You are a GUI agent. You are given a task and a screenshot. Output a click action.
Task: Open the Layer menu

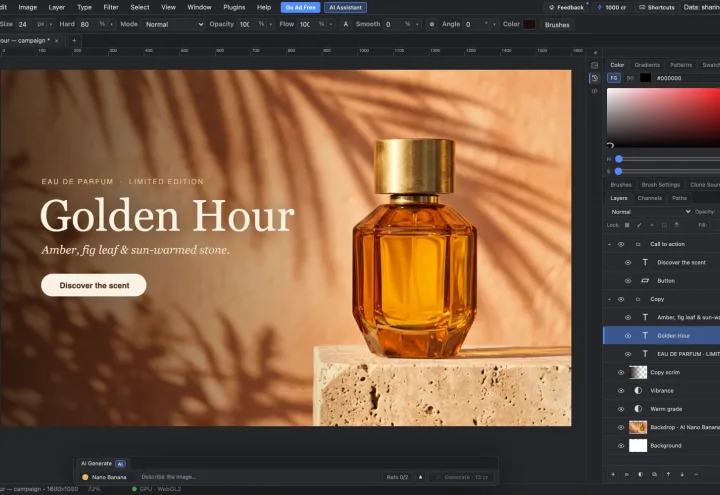coord(56,7)
